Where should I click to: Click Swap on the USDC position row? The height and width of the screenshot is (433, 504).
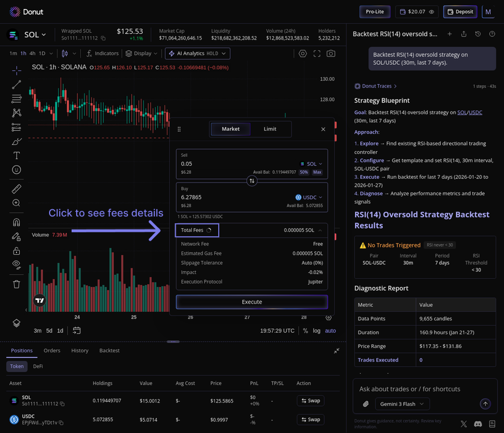(x=311, y=419)
